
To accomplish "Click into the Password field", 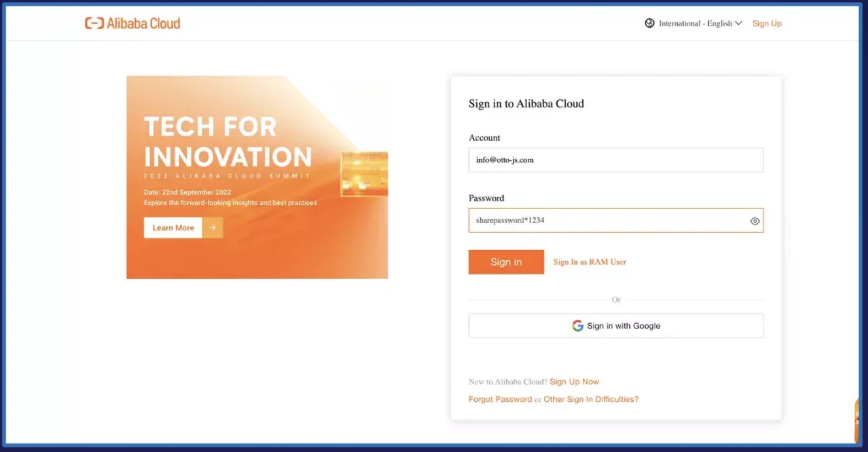I will [607, 220].
